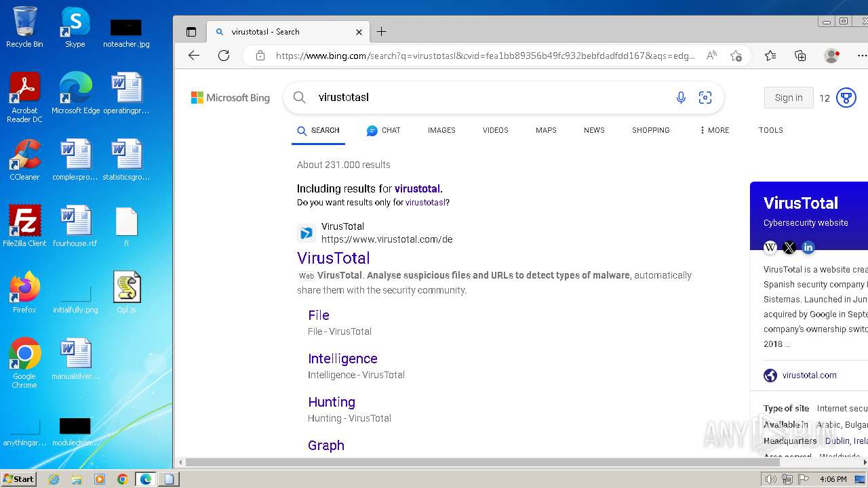Viewport: 868px width, 488px height.
Task: Open Internet Explorer from taskbar
Action: click(x=54, y=479)
